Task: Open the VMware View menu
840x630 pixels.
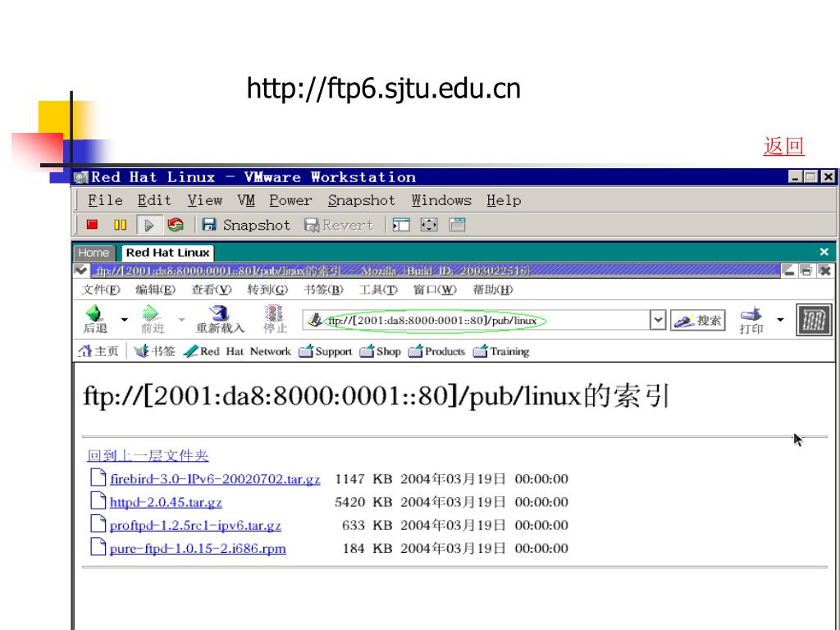Action: pyautogui.click(x=204, y=200)
